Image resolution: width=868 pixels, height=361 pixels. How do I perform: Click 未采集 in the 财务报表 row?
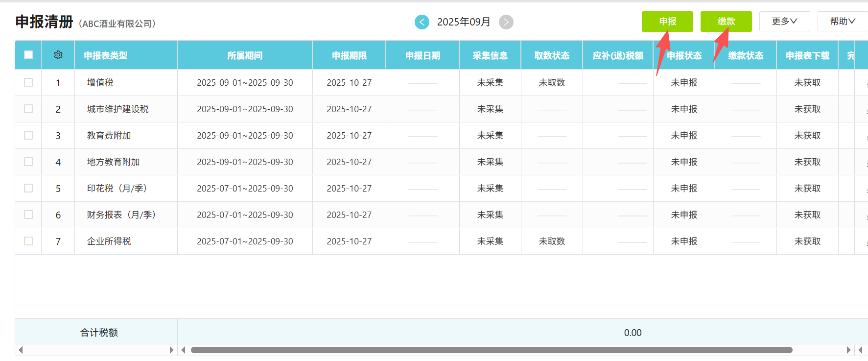coord(490,215)
